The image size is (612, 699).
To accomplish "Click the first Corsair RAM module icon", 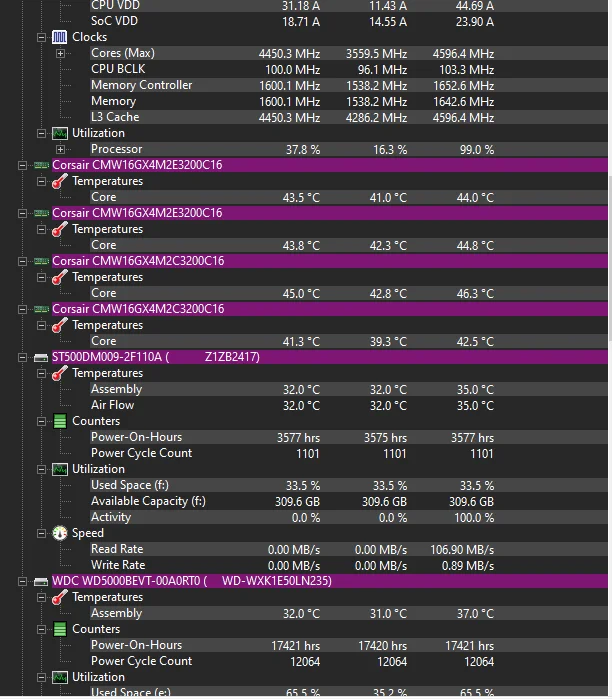I will [41, 165].
